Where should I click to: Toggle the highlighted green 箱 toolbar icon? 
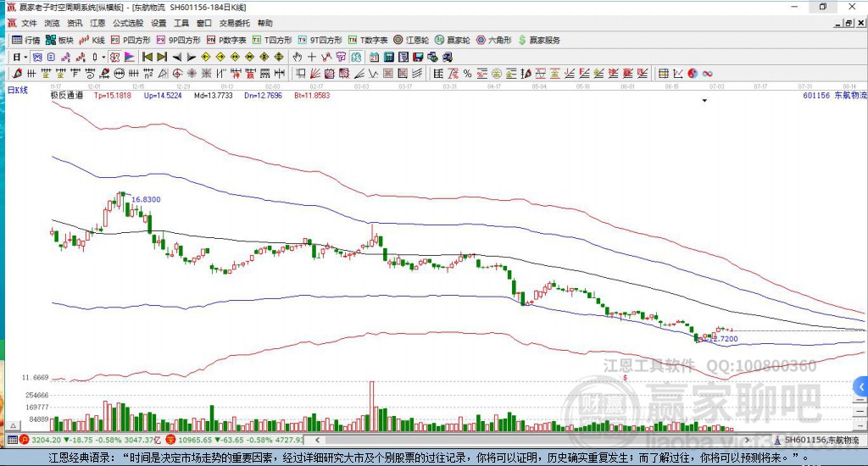(356, 57)
